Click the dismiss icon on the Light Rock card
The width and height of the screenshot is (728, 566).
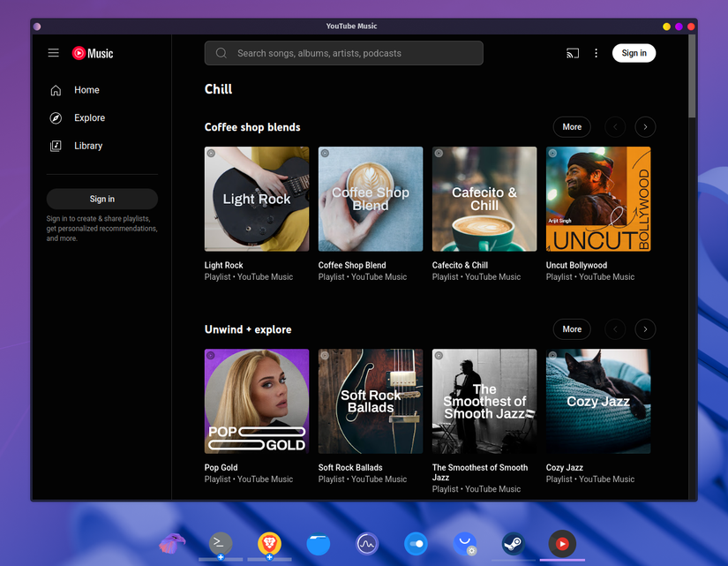point(210,153)
